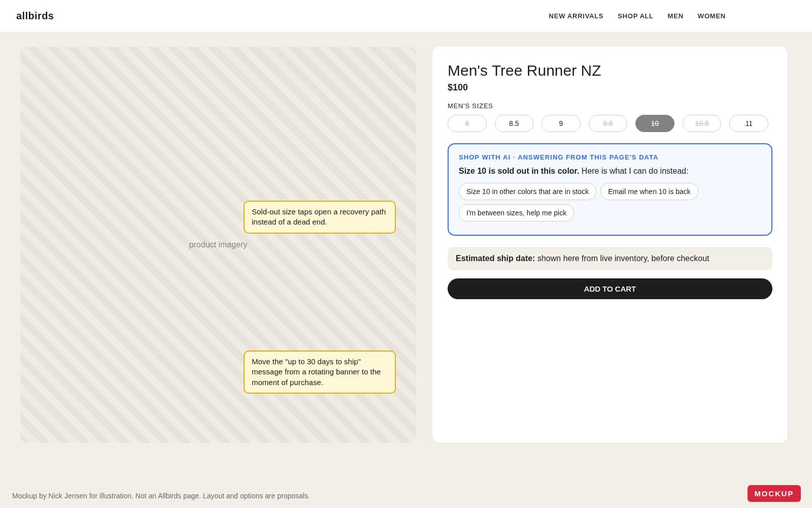The height and width of the screenshot is (508, 812).
Task: Open the New Arrivals menu
Action: click(x=576, y=16)
